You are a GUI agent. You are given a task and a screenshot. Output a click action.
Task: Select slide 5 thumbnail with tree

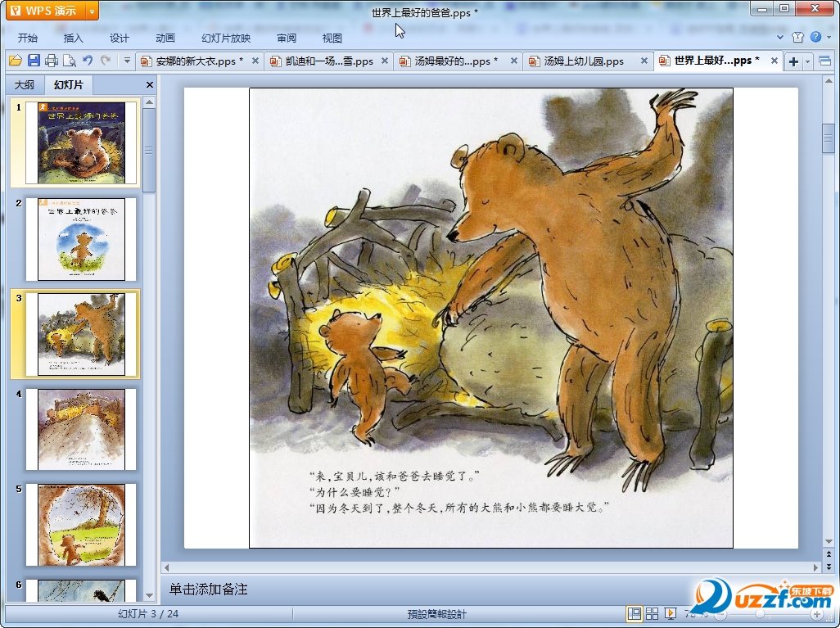(x=81, y=525)
